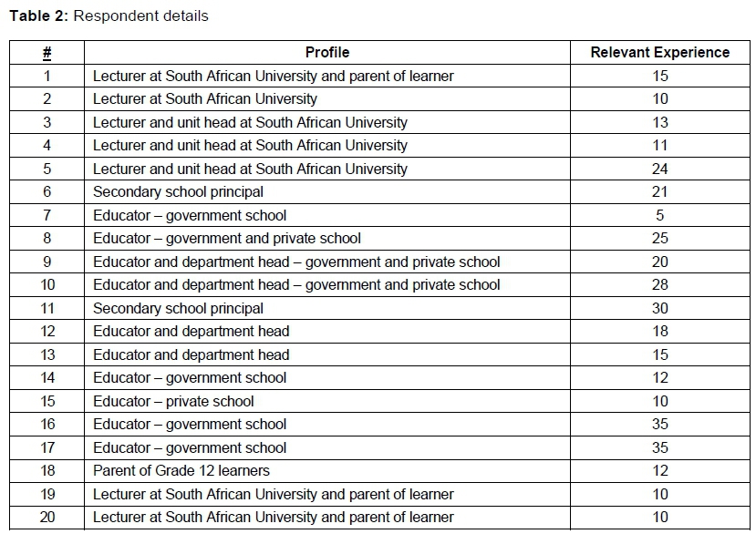The width and height of the screenshot is (756, 534).
Task: Click the experience value 28 for respondent 10
Action: (659, 284)
